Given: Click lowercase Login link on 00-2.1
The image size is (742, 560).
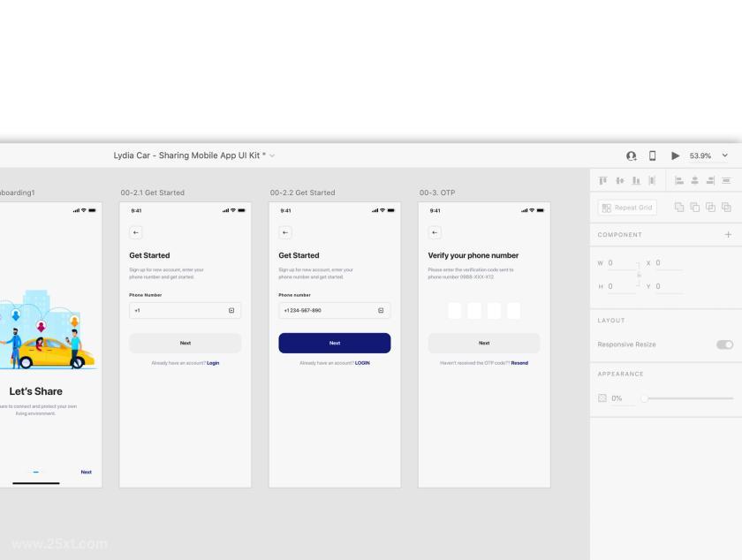Looking at the screenshot, I should pyautogui.click(x=213, y=363).
